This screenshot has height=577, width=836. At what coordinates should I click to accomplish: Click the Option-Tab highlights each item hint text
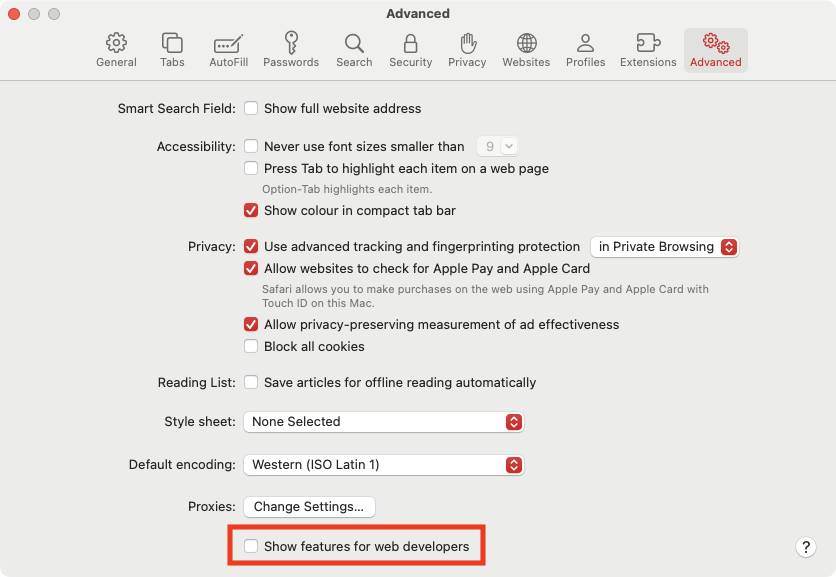coord(347,189)
